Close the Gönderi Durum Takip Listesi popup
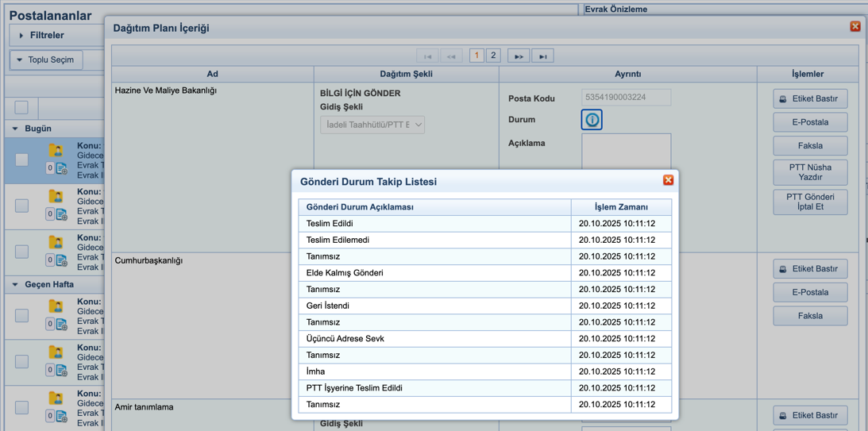This screenshot has height=431, width=868. coord(668,180)
